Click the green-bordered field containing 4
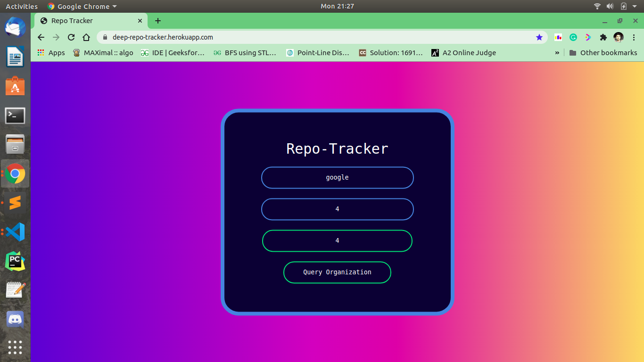The width and height of the screenshot is (644, 362). tap(337, 241)
